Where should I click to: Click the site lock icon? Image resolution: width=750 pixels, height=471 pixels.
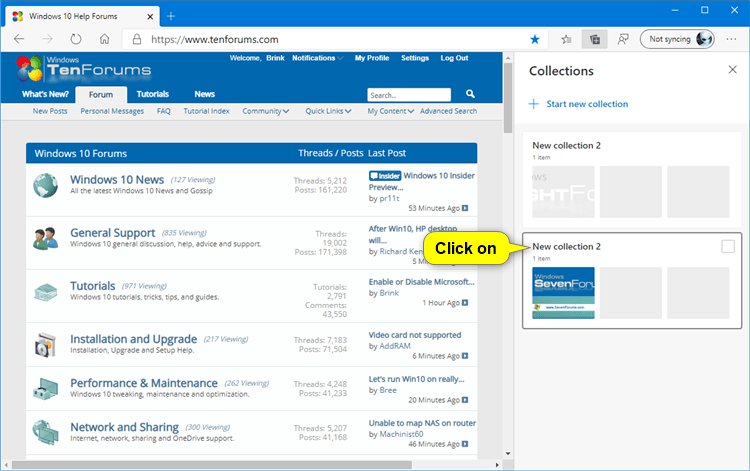137,39
